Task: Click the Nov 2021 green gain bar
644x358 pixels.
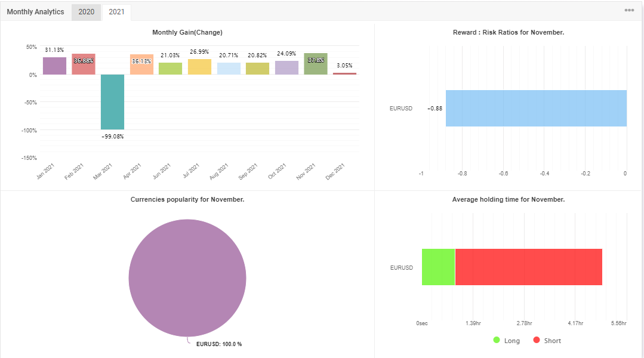Action: 316,64
